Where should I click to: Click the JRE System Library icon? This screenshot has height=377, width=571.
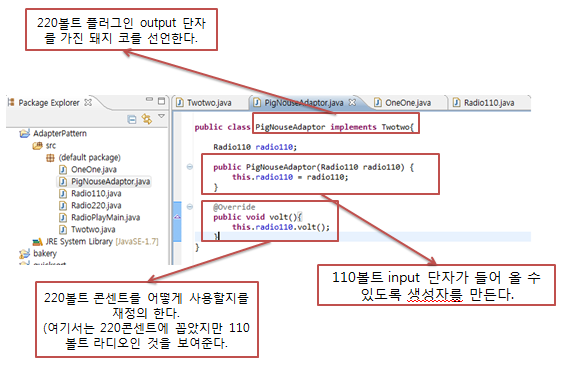coord(38,241)
